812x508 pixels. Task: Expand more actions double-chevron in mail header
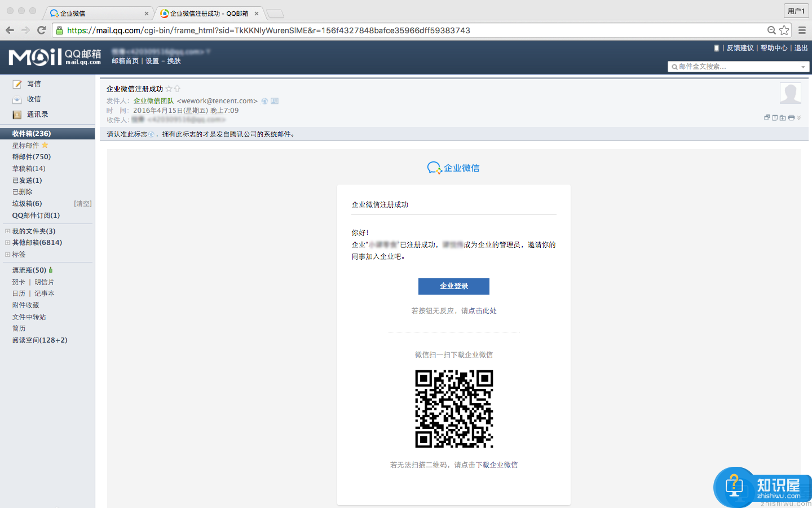tap(799, 117)
